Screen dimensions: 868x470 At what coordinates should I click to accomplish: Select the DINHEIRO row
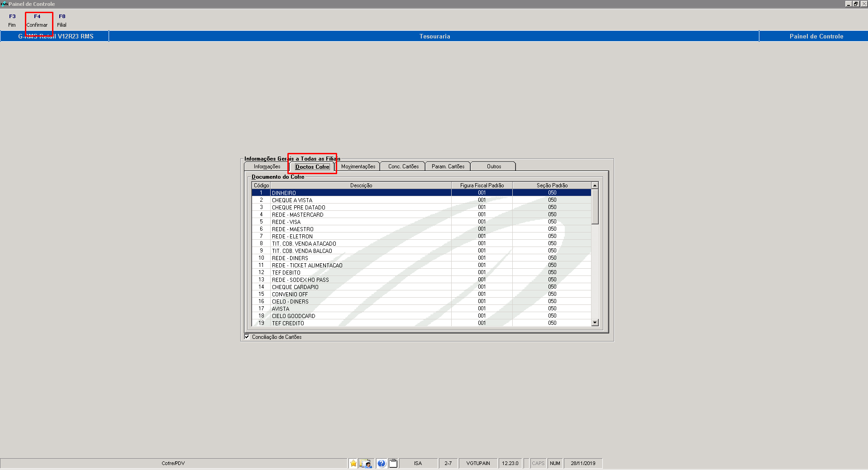point(421,193)
